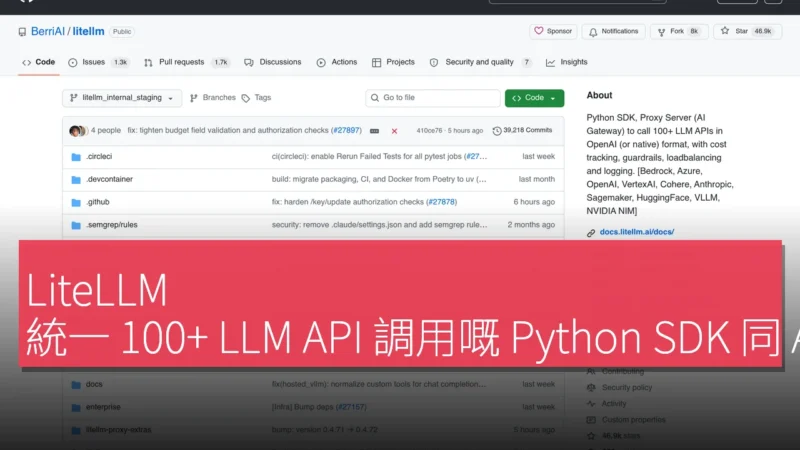Viewport: 800px width, 450px height.
Task: Expand the litellm_internal_staging branch dropdown
Action: 122,98
